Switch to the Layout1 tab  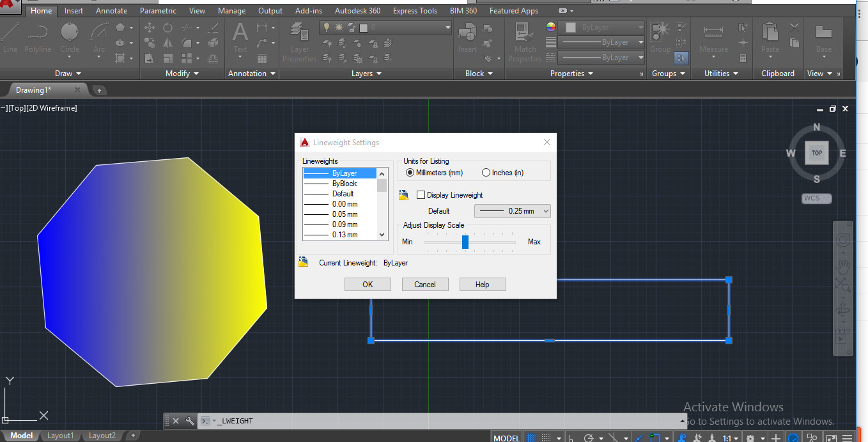[60, 435]
